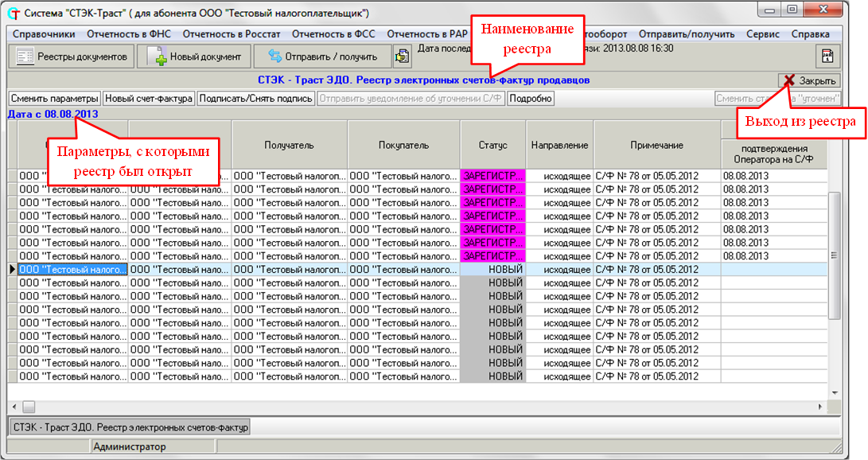The image size is (868, 460).
Task: Click подтверждения Оператора на С/Ф column header
Action: pyautogui.click(x=774, y=154)
